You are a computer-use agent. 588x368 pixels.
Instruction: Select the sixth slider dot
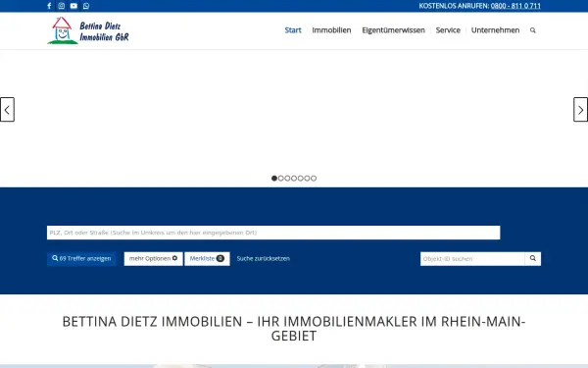[x=307, y=179]
